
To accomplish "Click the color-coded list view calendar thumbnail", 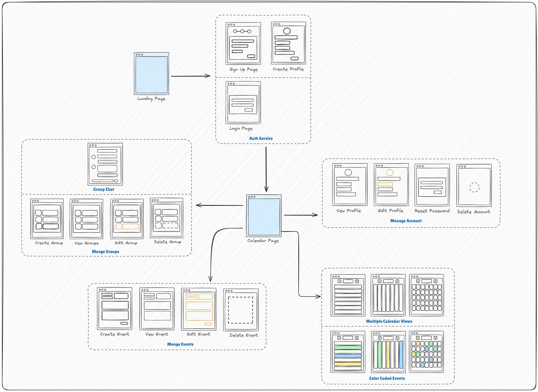I will click(x=348, y=352).
